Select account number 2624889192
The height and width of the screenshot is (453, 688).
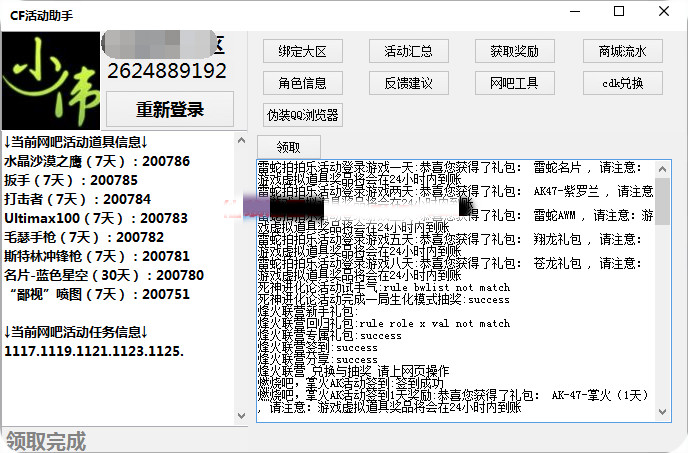coord(167,71)
